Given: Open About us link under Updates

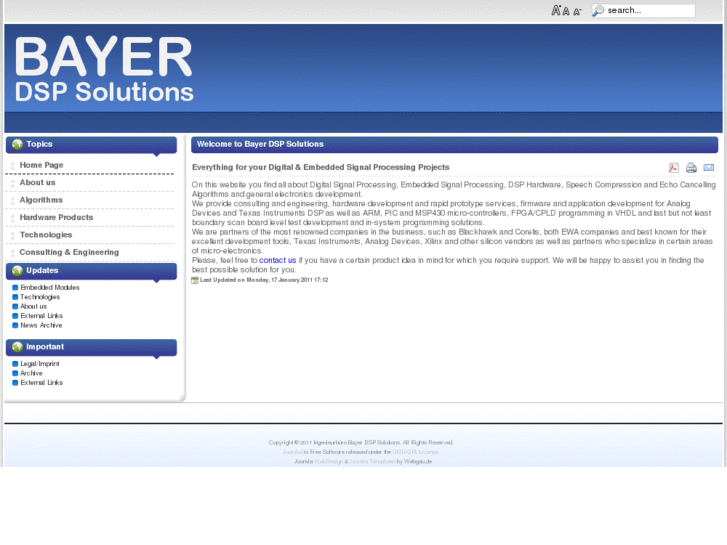Looking at the screenshot, I should (x=33, y=307).
